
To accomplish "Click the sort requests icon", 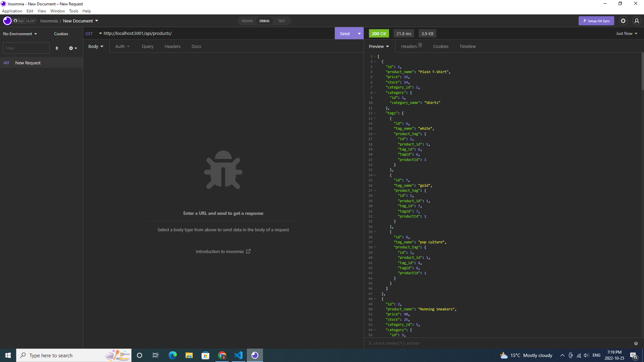I will 57,48.
